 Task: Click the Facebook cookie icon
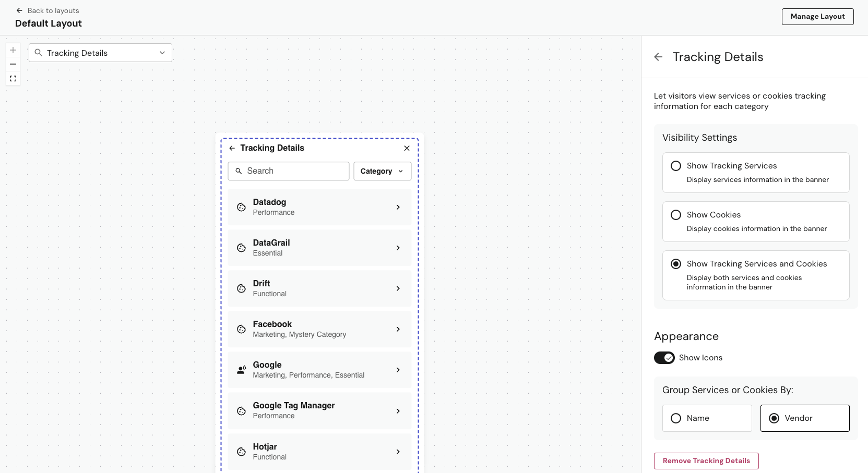(241, 329)
